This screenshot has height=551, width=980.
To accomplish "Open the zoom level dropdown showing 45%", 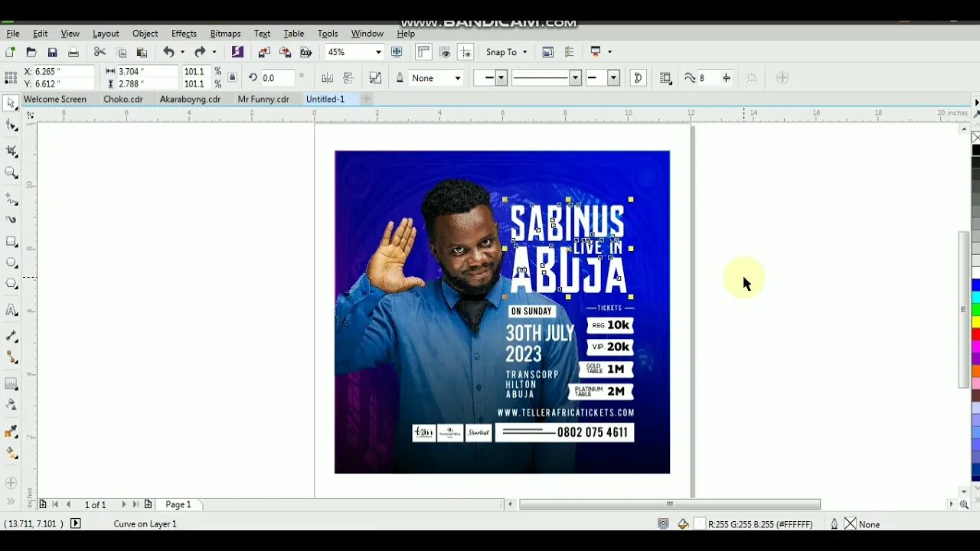I will [378, 52].
